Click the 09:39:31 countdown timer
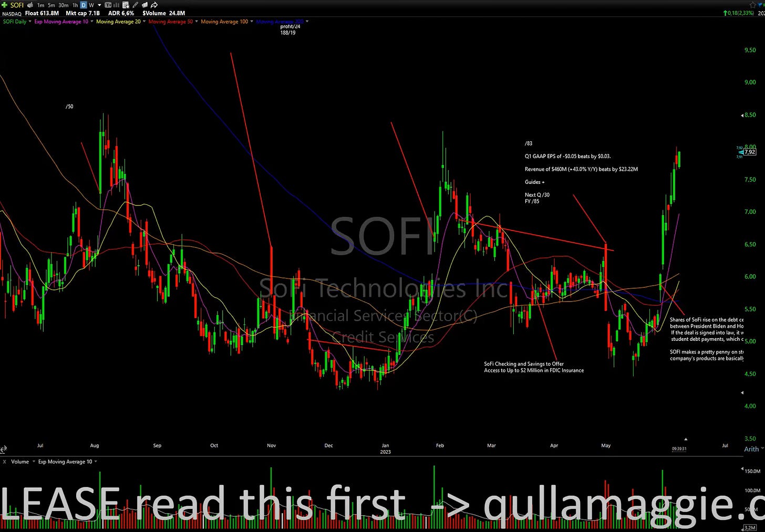Image resolution: width=765 pixels, height=532 pixels. [679, 449]
